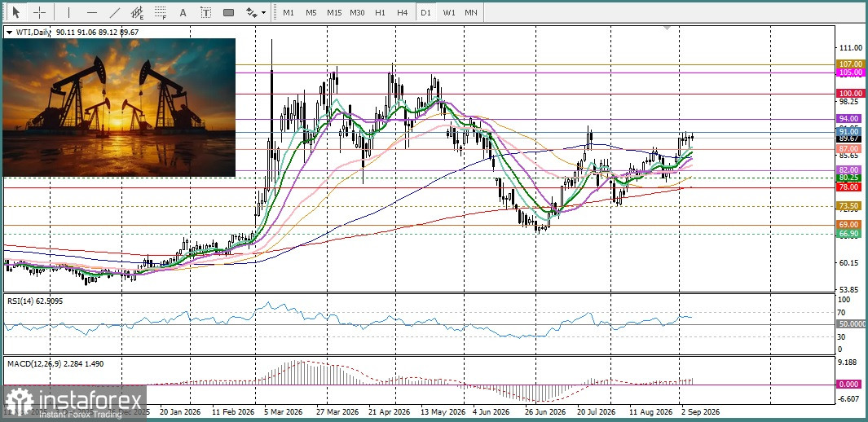Click the green 80.25 level label
The image size is (868, 422).
[850, 178]
